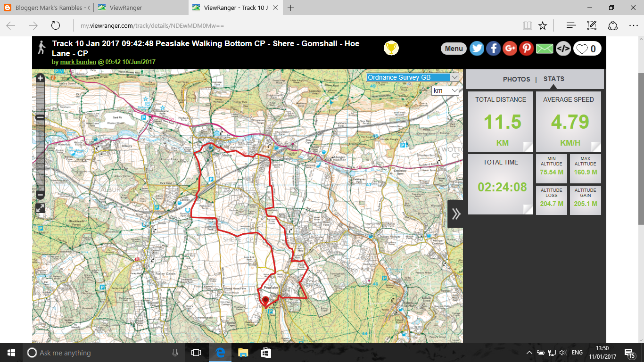Click the address bar URL
644x362 pixels.
tap(152, 26)
